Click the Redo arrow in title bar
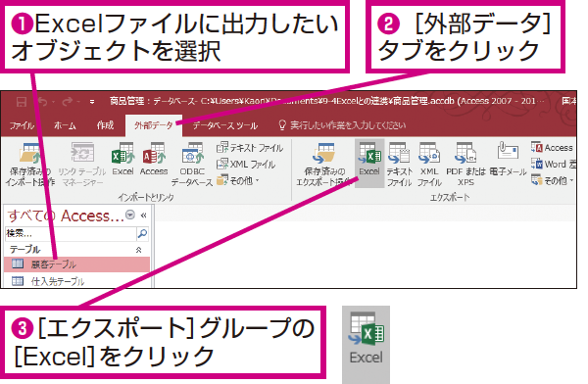588x384 pixels. pyautogui.click(x=68, y=101)
